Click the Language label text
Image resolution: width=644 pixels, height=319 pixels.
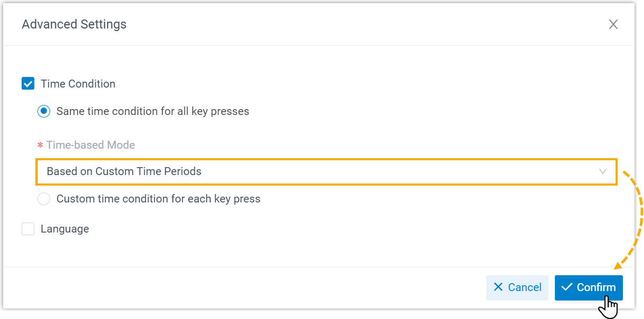point(64,228)
